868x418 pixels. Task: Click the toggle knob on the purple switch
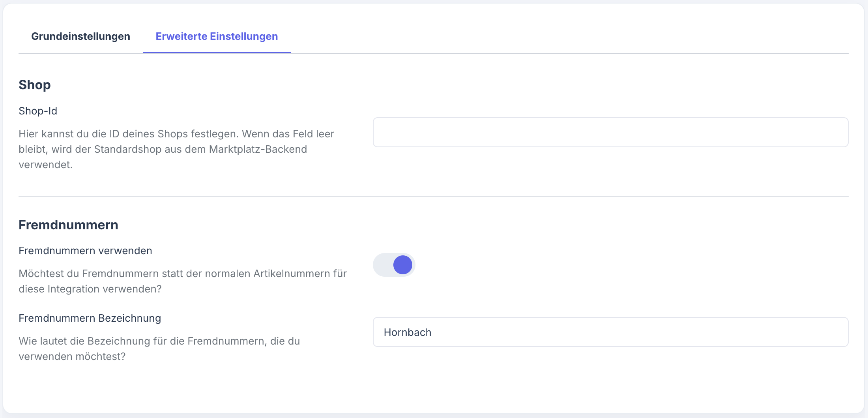click(403, 265)
